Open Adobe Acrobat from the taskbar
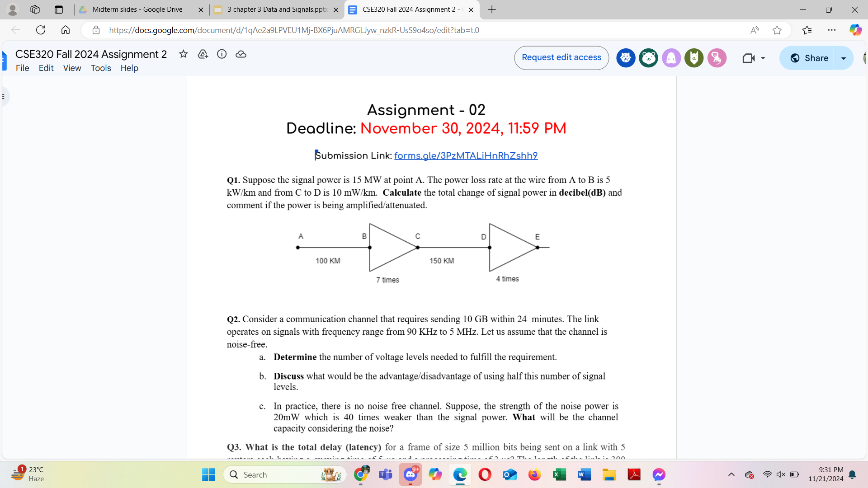868x488 pixels. click(634, 474)
